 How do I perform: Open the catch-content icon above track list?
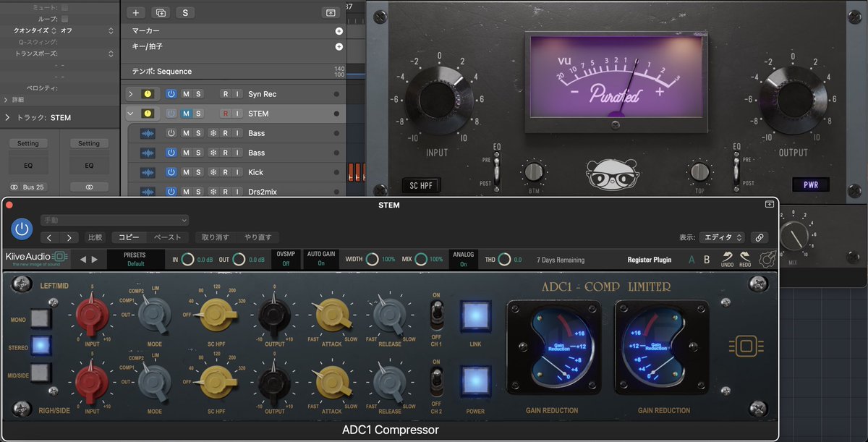tap(331, 12)
